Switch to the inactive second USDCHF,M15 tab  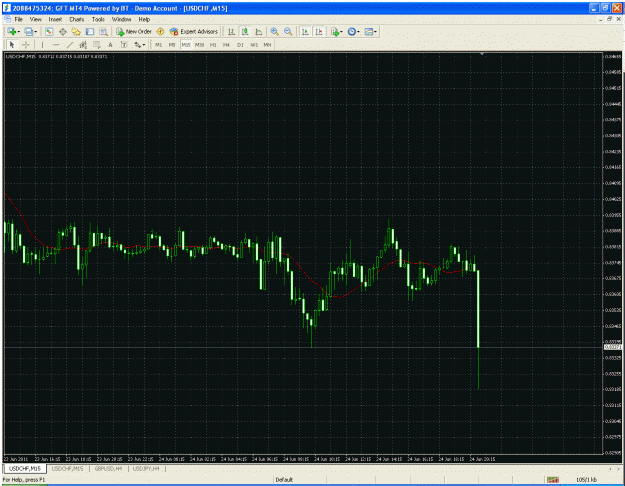[67, 469]
